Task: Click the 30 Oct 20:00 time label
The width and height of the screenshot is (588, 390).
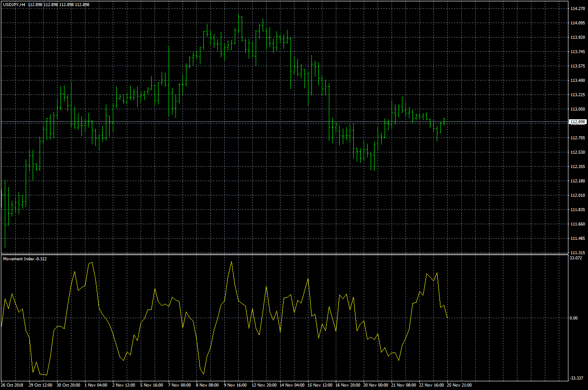Action: (68, 385)
